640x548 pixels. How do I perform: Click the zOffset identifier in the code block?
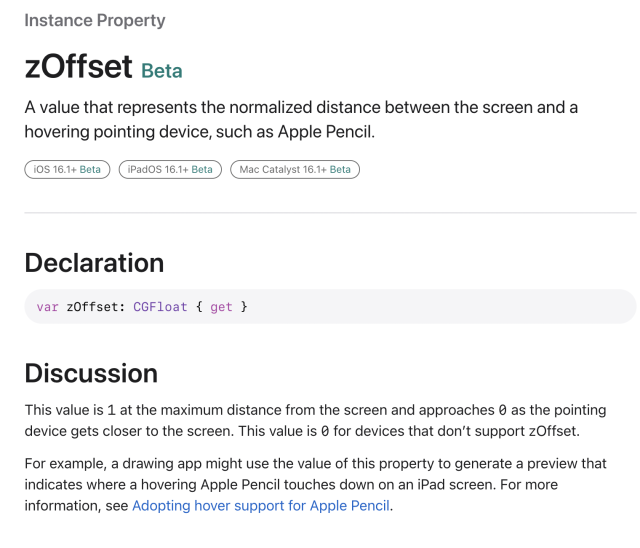[x=94, y=307]
